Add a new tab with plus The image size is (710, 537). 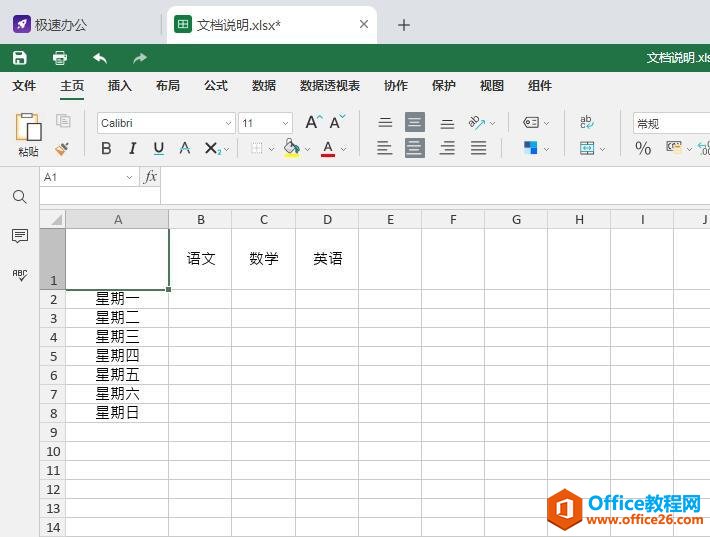[403, 25]
